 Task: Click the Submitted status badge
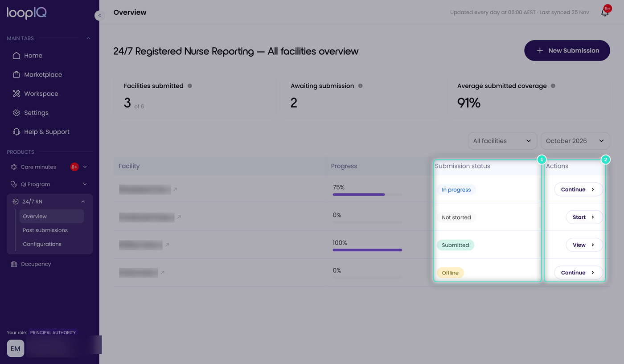point(456,245)
